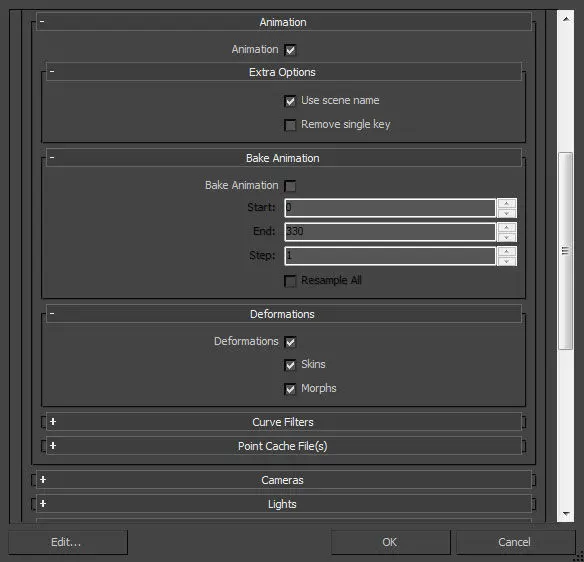
Task: Open presets with the Edit... button
Action: pyautogui.click(x=67, y=542)
